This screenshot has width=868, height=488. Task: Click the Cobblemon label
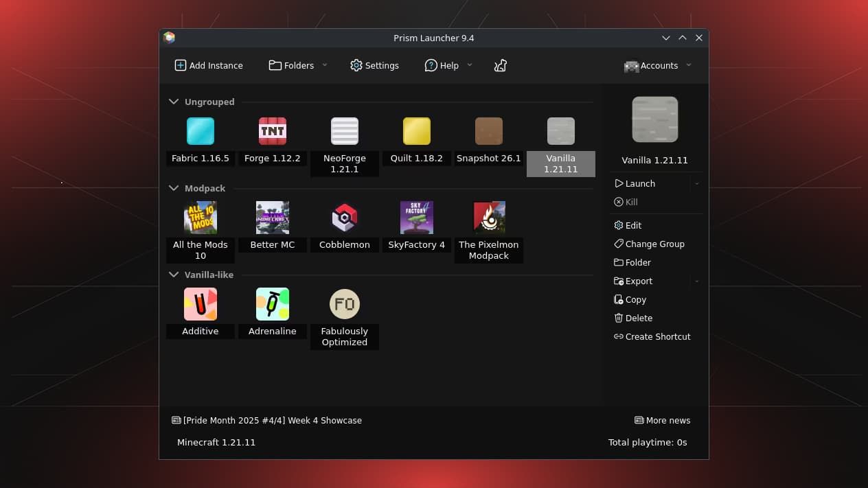(345, 244)
